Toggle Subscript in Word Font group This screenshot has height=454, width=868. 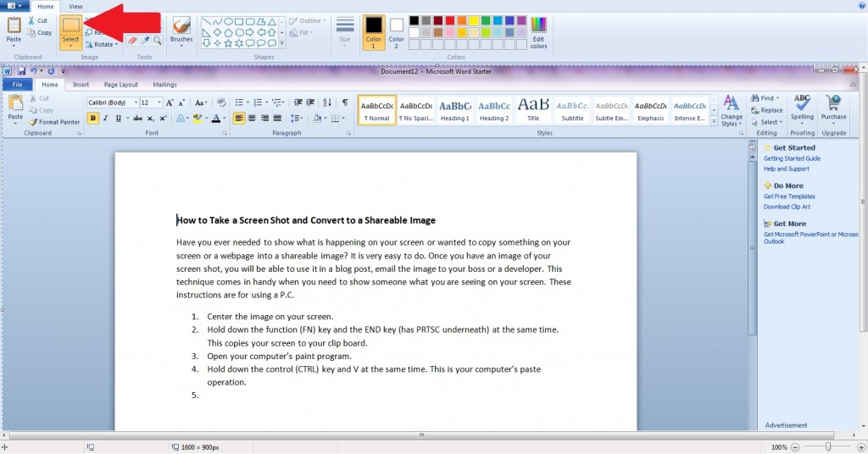(x=151, y=118)
